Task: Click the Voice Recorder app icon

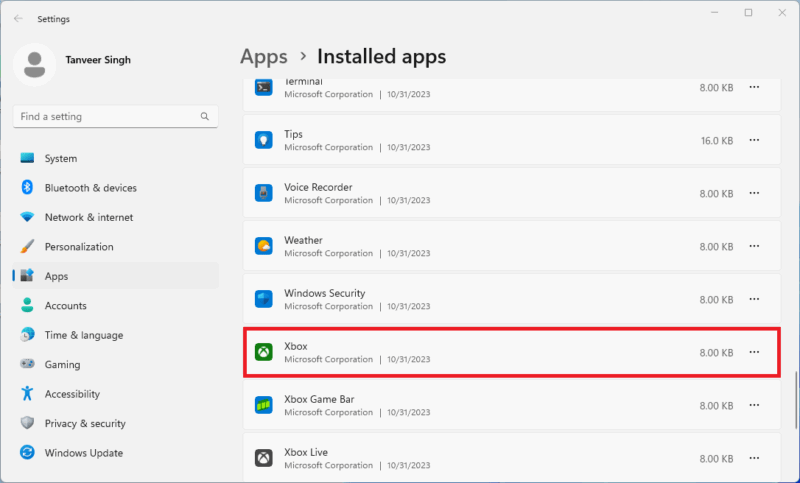Action: coord(263,193)
